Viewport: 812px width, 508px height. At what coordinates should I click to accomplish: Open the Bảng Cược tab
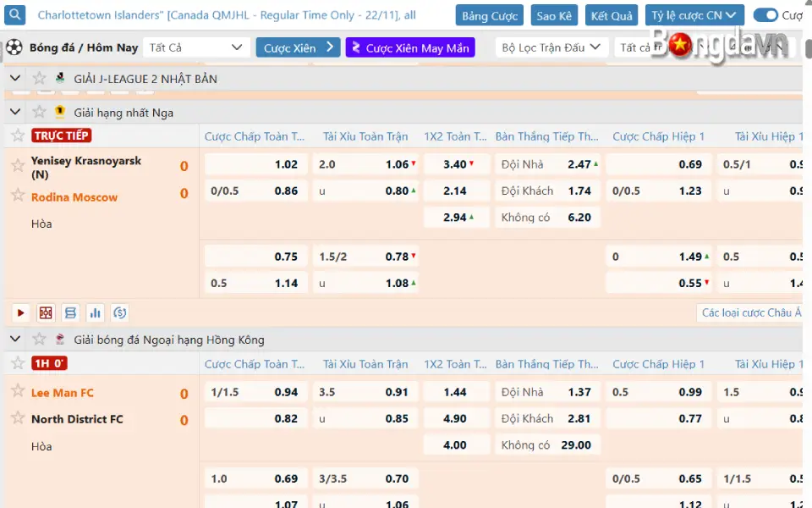point(490,15)
